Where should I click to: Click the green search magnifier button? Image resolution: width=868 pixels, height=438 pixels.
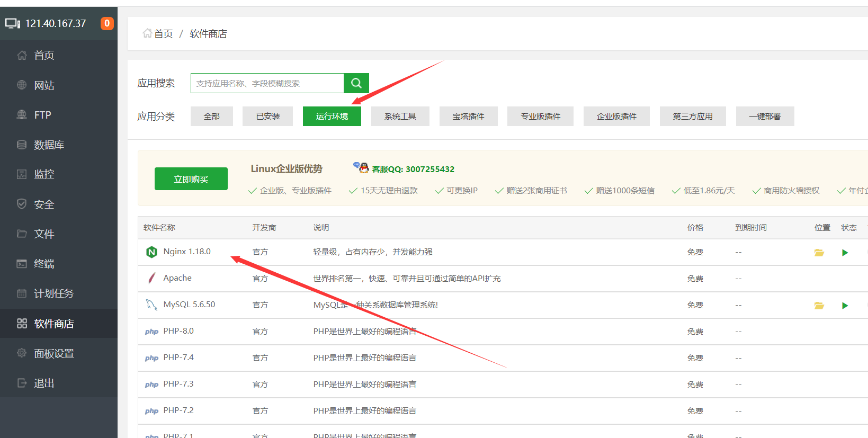click(356, 83)
